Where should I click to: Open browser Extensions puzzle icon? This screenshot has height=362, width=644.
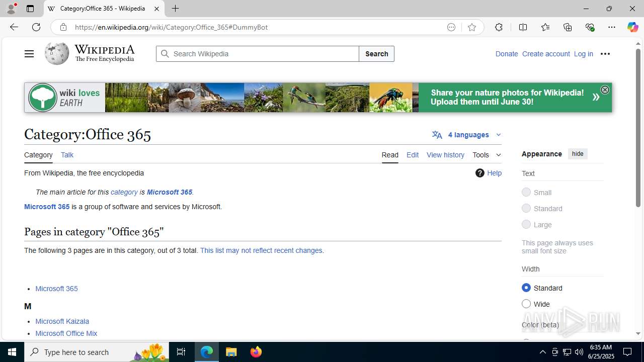pos(499,27)
